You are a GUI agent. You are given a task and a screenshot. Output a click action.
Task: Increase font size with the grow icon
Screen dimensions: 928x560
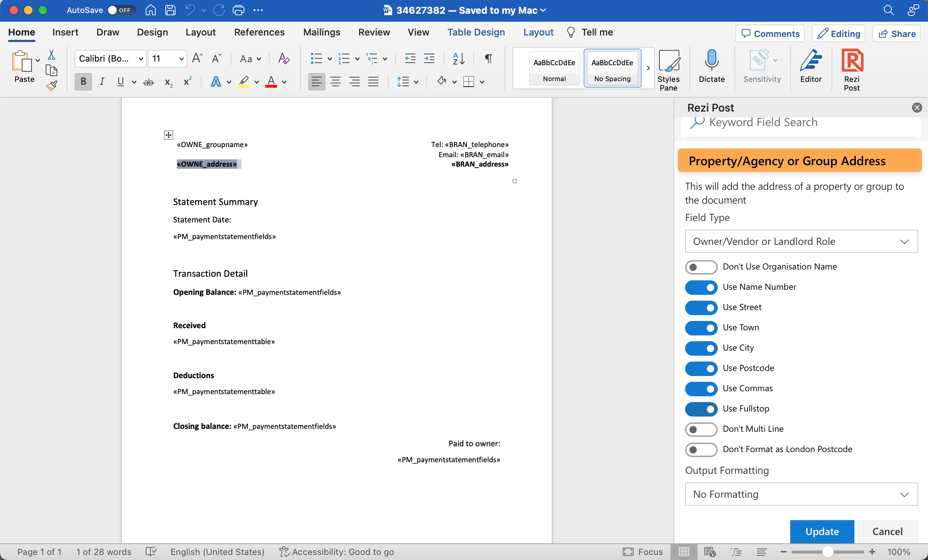(197, 58)
